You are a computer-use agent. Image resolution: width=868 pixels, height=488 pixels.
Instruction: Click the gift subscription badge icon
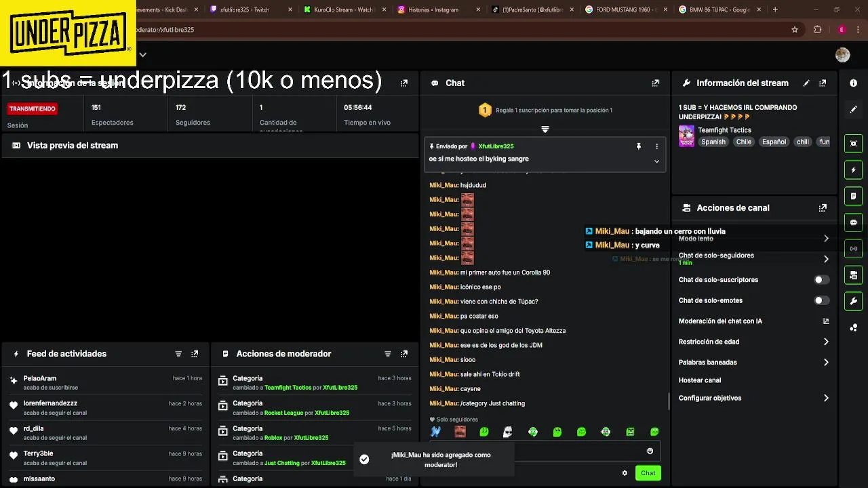[485, 110]
